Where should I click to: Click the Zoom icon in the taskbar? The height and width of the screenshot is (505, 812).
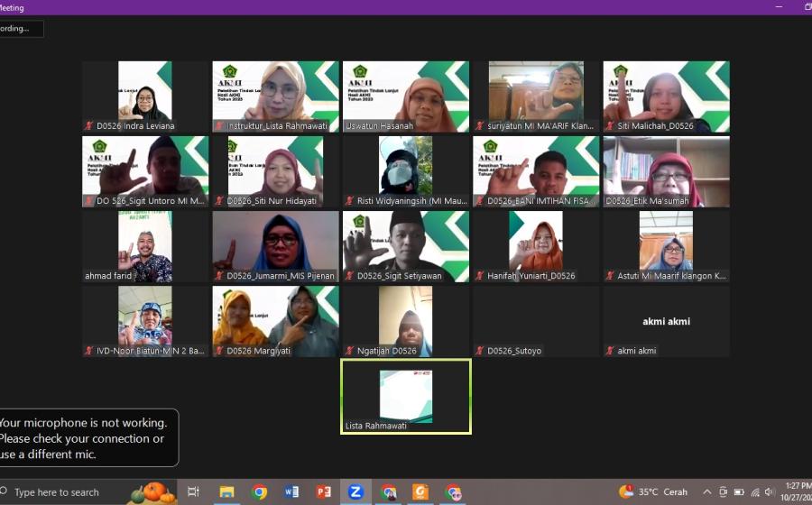[x=355, y=491]
